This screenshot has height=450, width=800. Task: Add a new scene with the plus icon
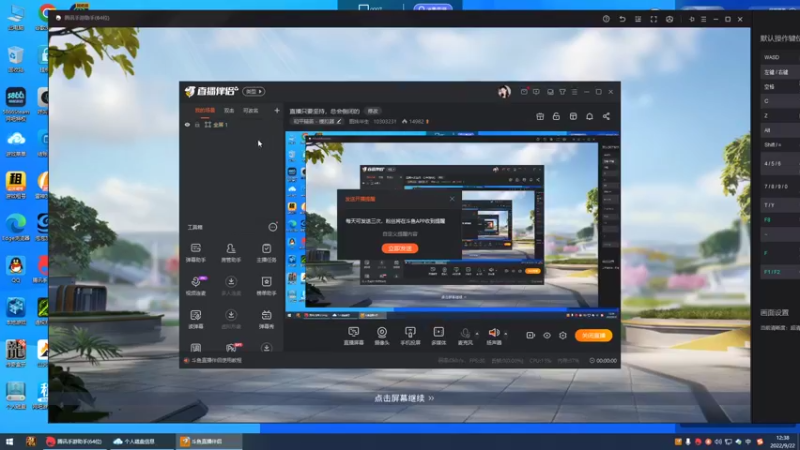277,110
